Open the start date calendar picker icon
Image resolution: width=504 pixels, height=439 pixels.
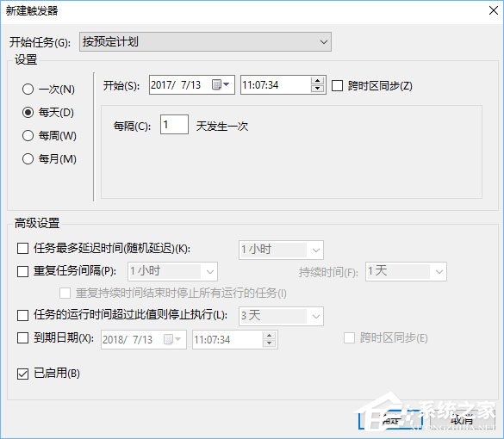pos(221,84)
